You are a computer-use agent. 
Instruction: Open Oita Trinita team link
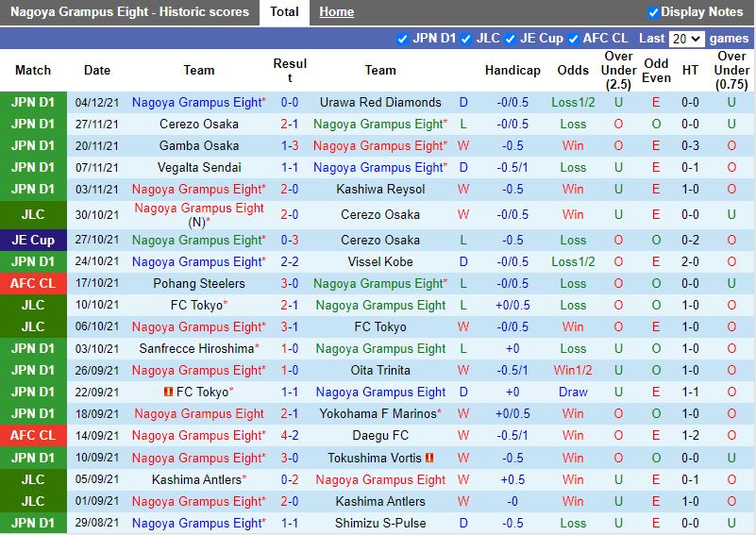(x=380, y=370)
